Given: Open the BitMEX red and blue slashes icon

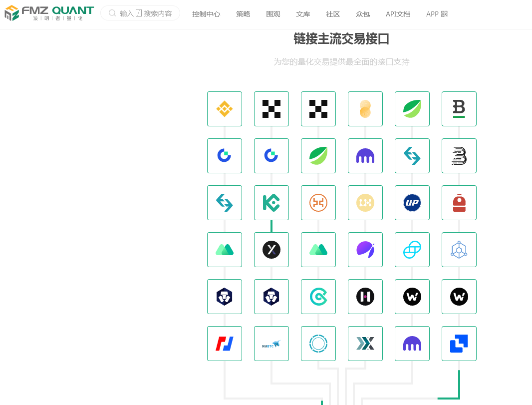Looking at the screenshot, I should [225, 344].
